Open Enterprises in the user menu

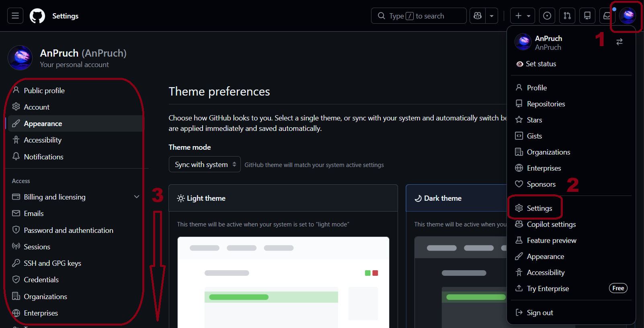[571, 168]
